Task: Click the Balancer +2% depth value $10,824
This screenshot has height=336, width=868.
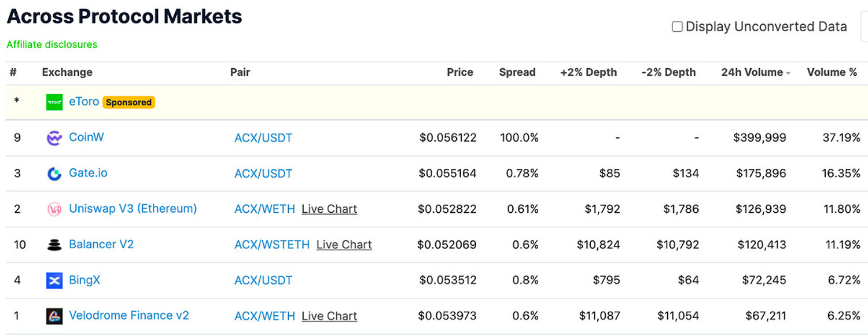Action: click(x=599, y=245)
